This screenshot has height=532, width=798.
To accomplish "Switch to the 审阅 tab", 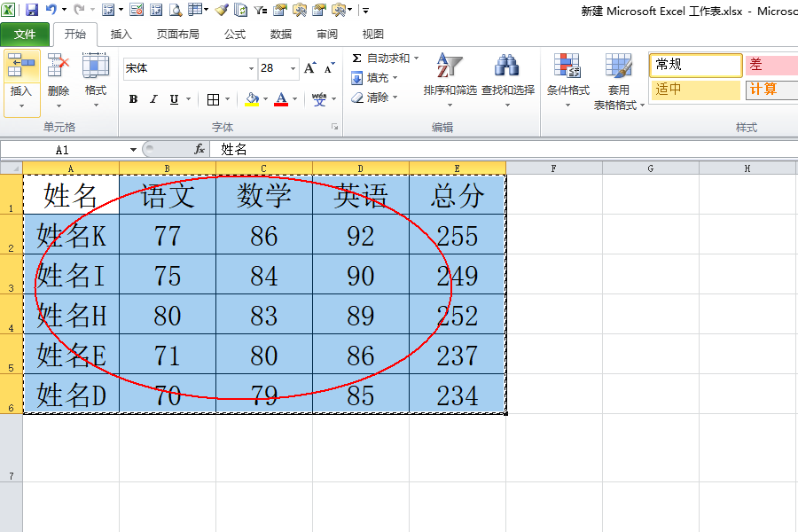I will (x=326, y=34).
